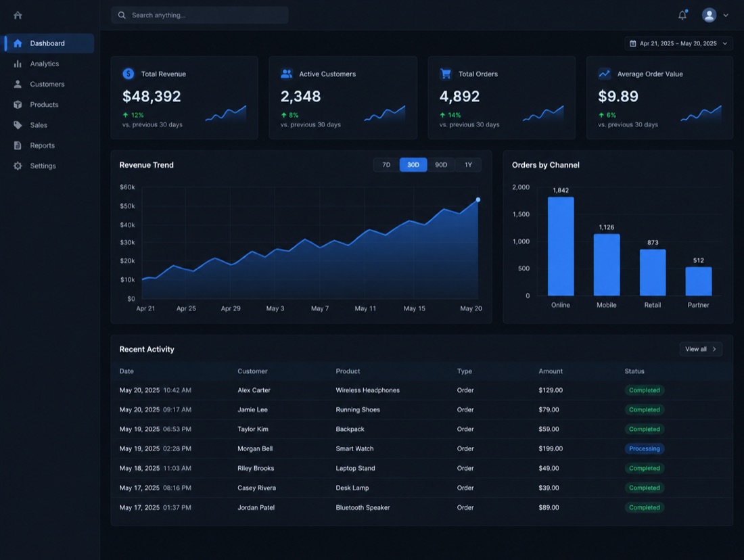Sort by the Amount column header
The image size is (744, 560).
(551, 371)
